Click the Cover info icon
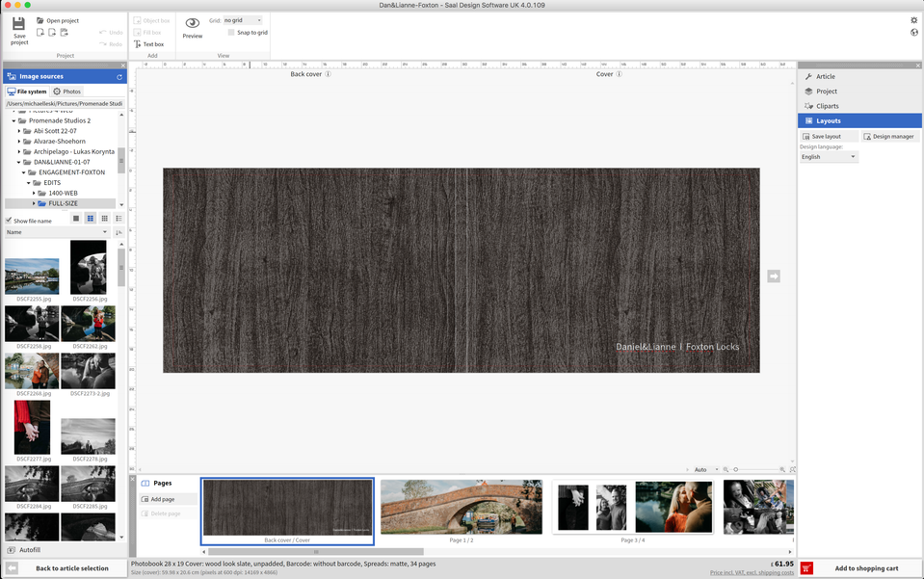924x579 pixels. click(619, 74)
